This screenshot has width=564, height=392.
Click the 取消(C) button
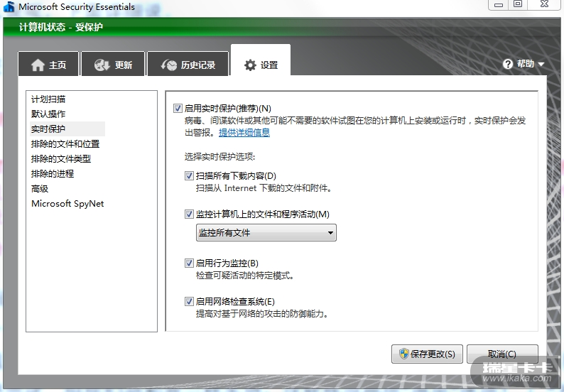tap(502, 354)
